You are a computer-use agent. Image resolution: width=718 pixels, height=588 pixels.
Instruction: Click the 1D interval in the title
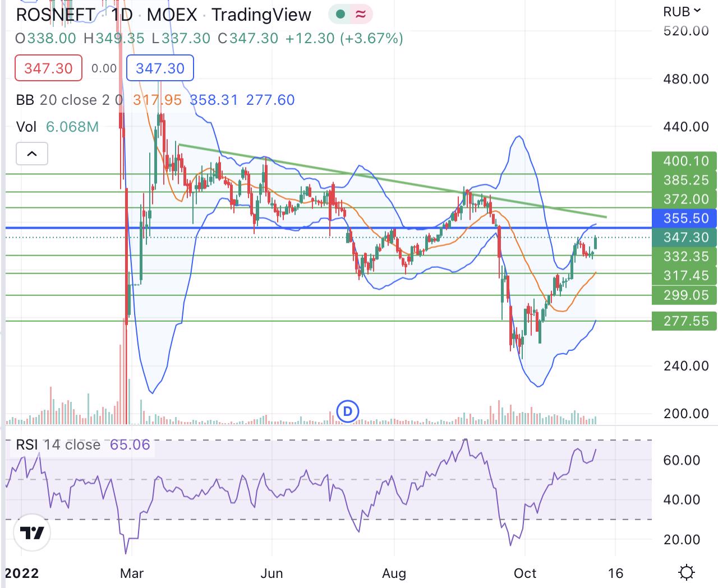122,15
